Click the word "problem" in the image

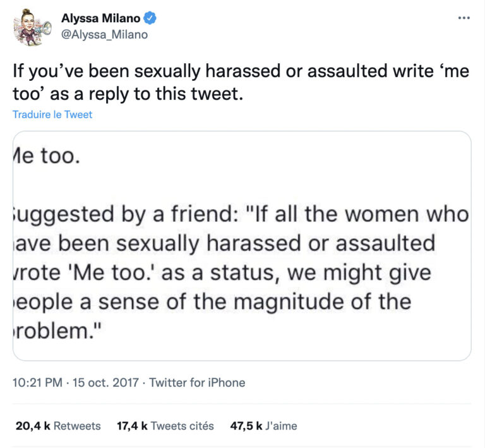pyautogui.click(x=54, y=330)
